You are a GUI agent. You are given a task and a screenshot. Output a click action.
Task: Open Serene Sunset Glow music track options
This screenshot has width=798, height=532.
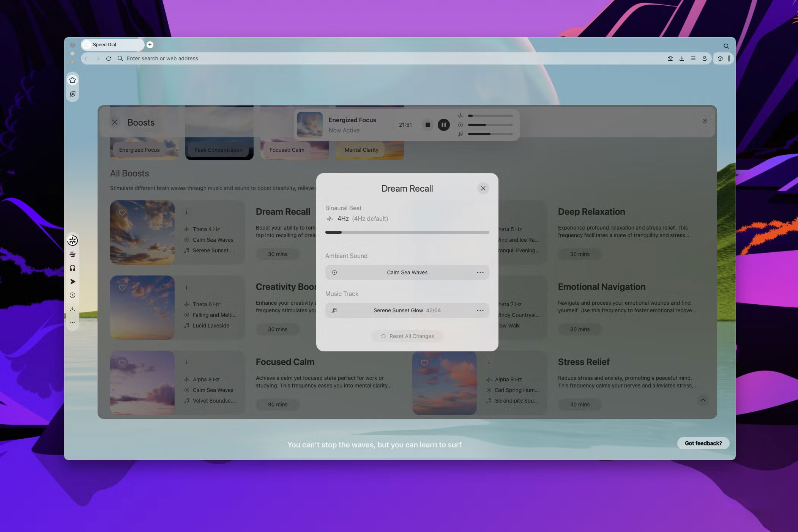(480, 310)
